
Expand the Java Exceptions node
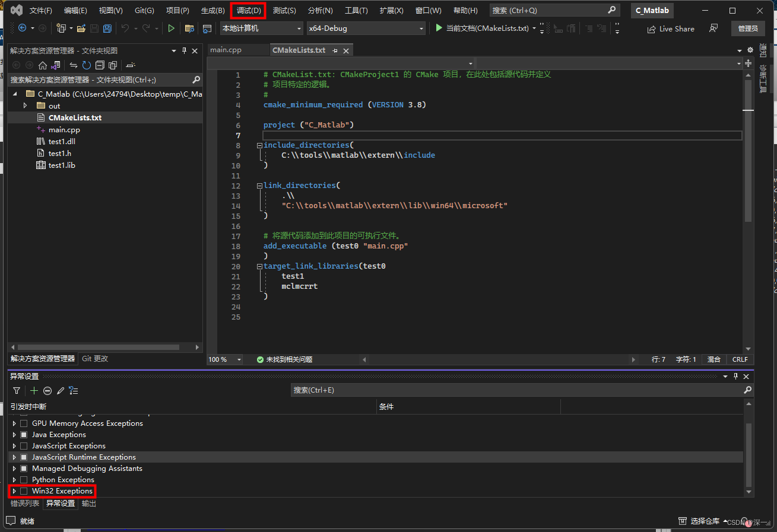[14, 435]
